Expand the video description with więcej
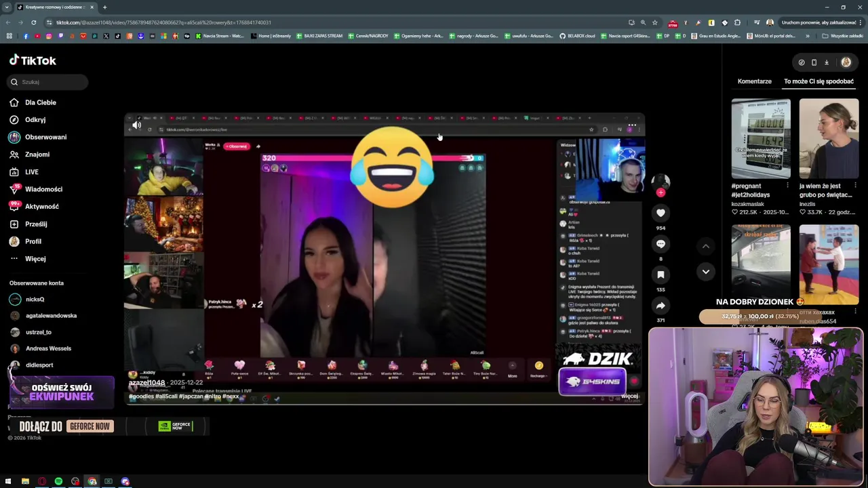 [x=630, y=396]
